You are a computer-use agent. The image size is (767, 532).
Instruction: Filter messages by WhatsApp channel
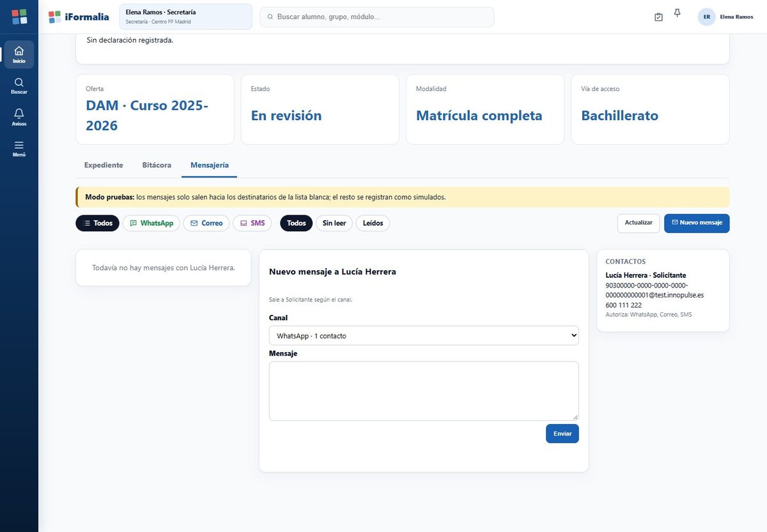(x=151, y=223)
